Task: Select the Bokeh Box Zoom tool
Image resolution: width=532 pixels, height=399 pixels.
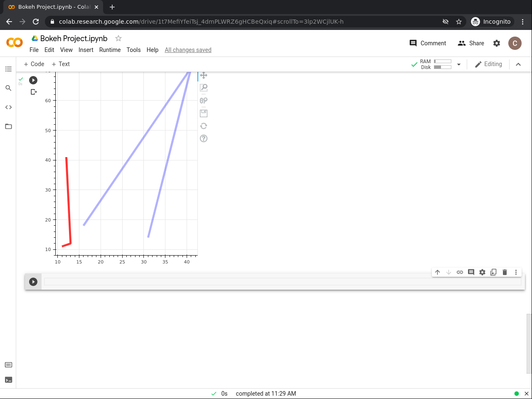Action: click(x=204, y=88)
